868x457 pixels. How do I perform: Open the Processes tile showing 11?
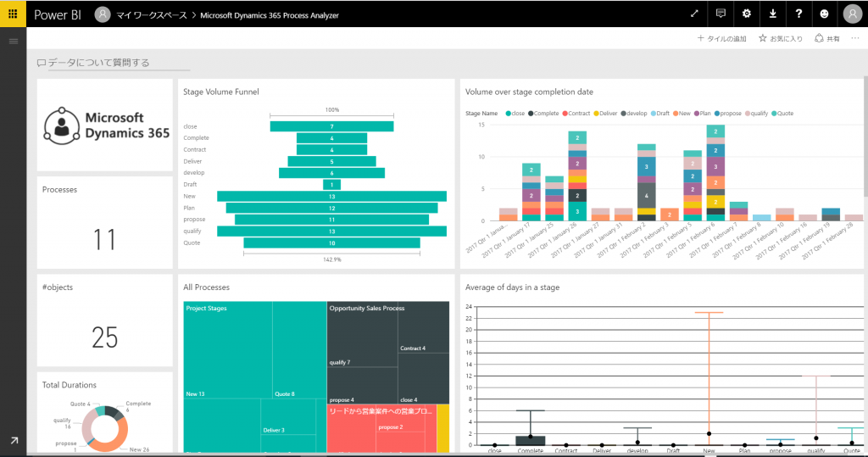[x=105, y=223]
